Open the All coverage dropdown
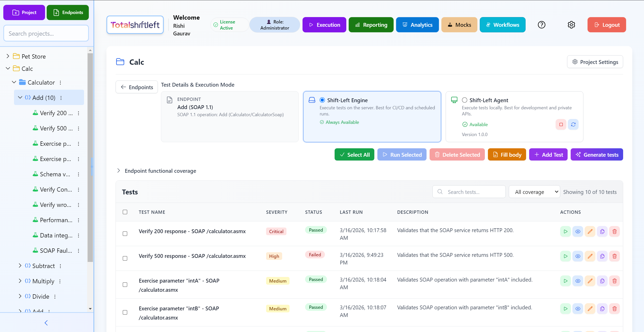This screenshot has width=644, height=332. 534,192
